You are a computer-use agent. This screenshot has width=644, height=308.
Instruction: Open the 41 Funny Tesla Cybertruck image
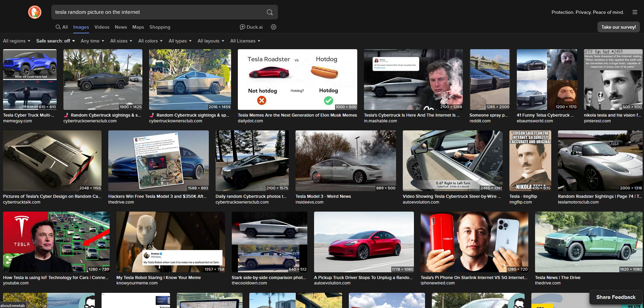547,80
